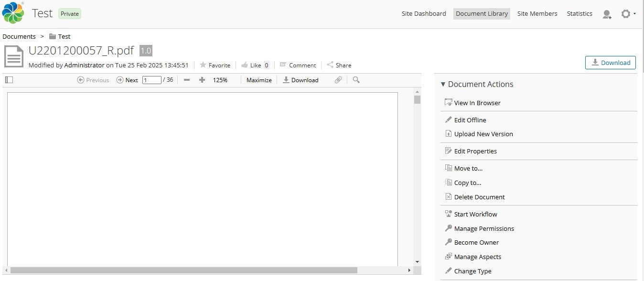
Task: Click the page number input field
Action: tap(152, 80)
